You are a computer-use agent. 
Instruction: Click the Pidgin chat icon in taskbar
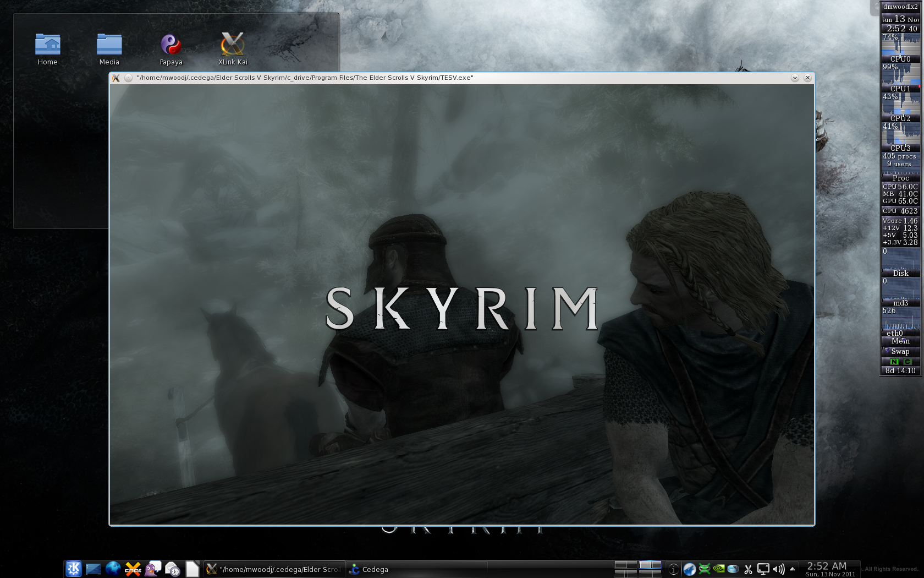tap(153, 569)
